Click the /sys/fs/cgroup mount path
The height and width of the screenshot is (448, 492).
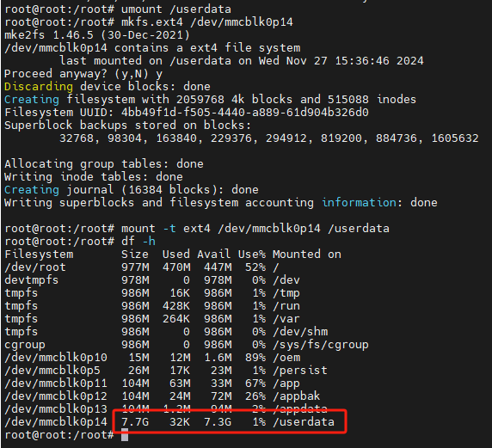click(321, 345)
